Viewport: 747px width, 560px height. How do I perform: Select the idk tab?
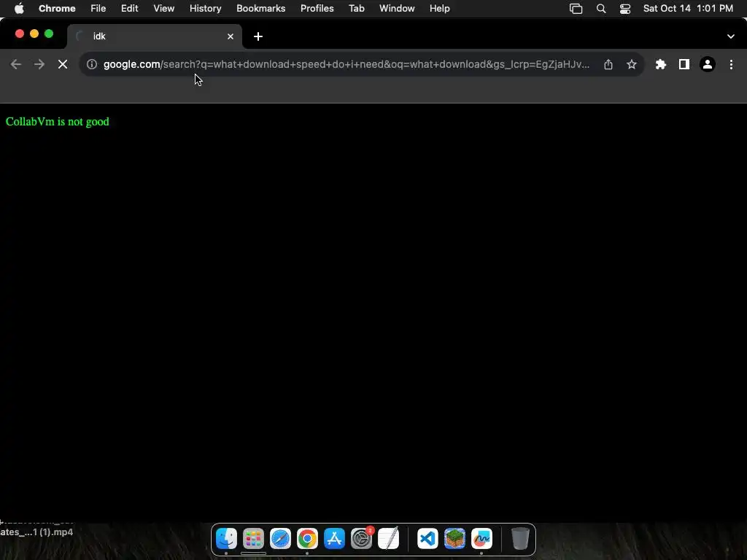click(155, 36)
